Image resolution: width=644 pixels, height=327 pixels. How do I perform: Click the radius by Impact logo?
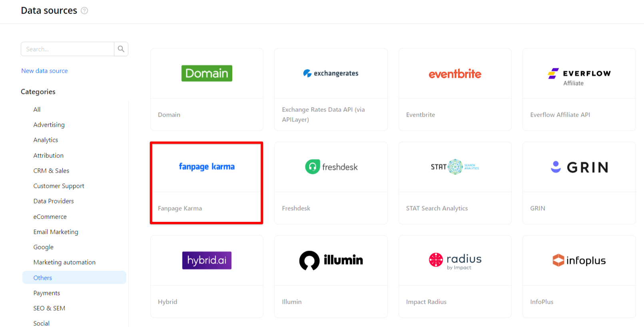coord(455,261)
